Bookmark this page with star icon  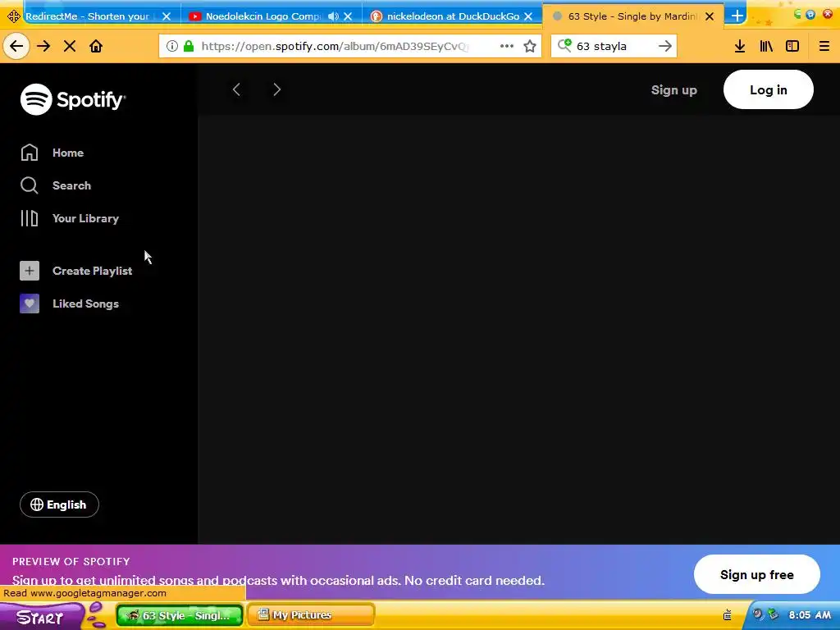(x=530, y=46)
